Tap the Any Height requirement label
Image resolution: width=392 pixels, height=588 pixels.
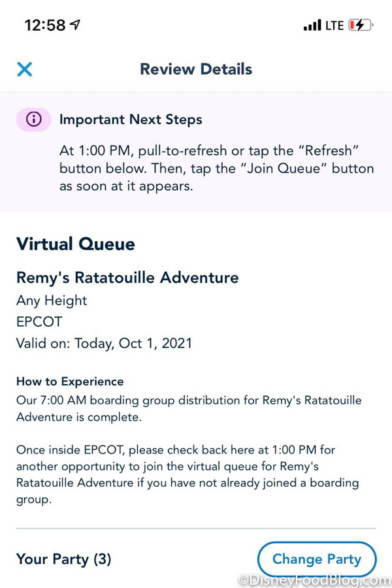click(52, 301)
